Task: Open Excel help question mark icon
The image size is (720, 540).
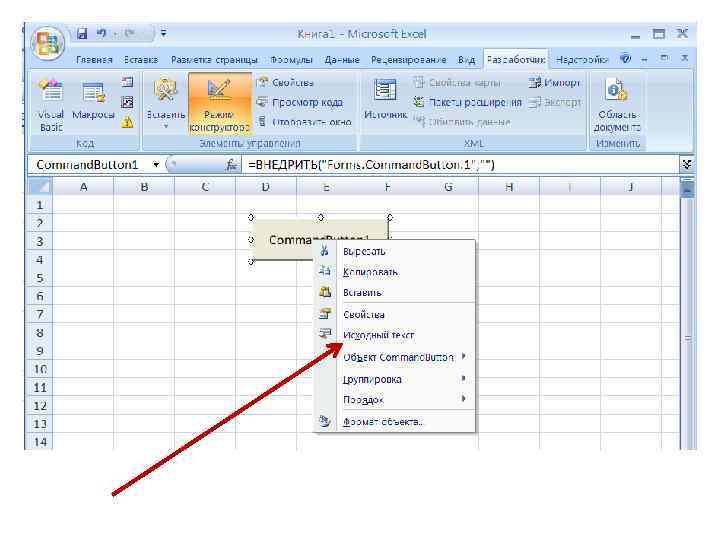Action: point(625,58)
